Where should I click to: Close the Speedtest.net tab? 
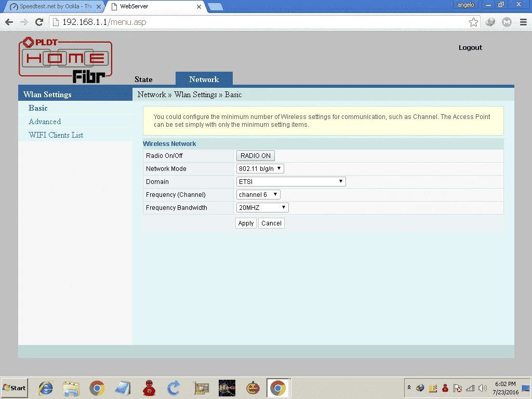tap(99, 6)
